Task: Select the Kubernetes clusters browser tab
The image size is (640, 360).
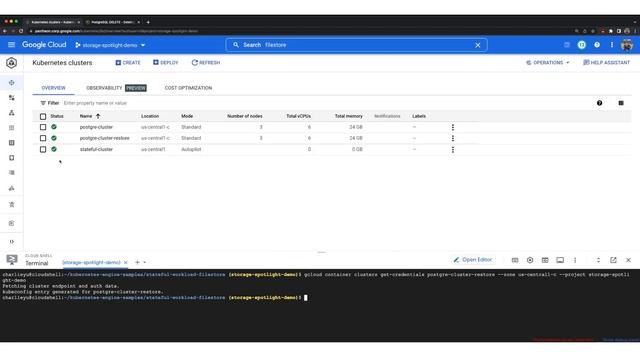Action: [x=52, y=22]
